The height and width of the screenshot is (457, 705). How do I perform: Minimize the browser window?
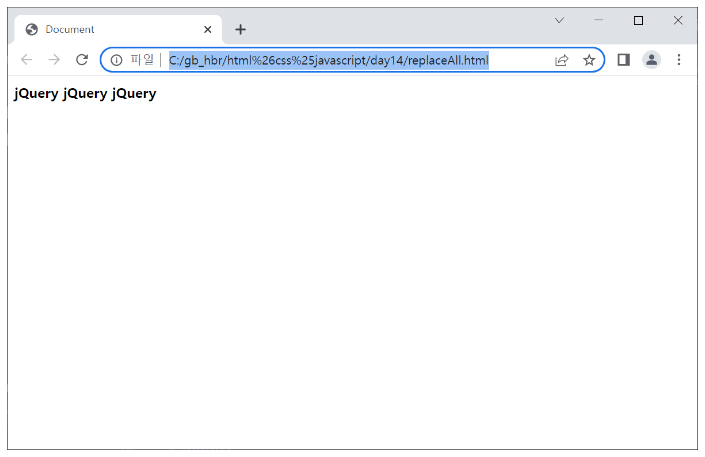(598, 20)
